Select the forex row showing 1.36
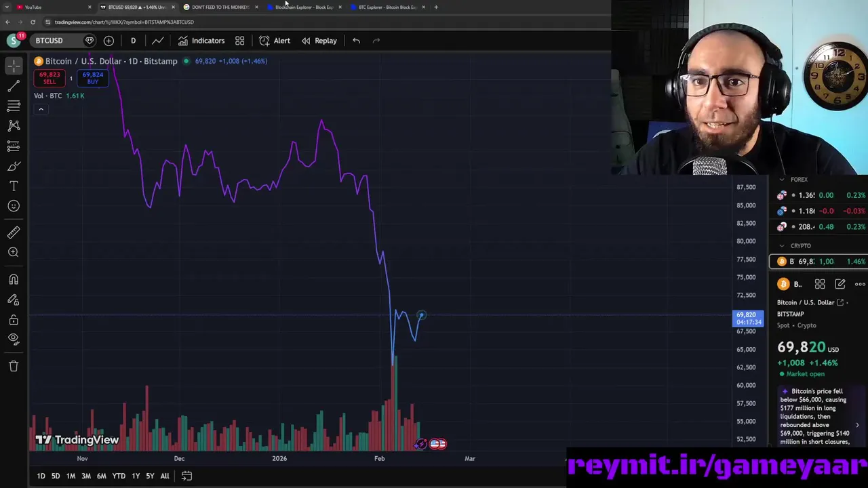The height and width of the screenshot is (488, 868). coord(818,195)
